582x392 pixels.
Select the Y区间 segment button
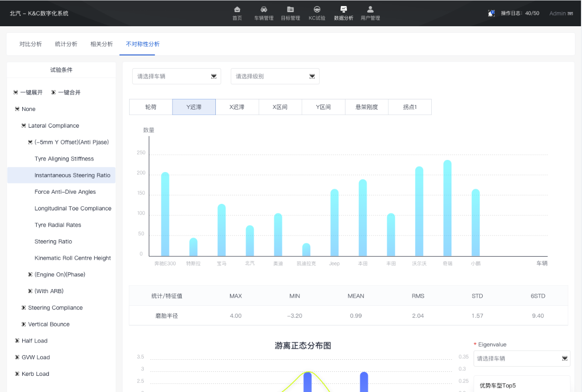[x=323, y=107]
